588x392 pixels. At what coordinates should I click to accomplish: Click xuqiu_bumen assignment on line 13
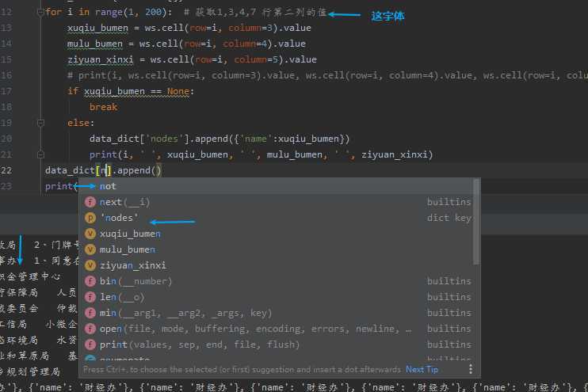(189, 28)
